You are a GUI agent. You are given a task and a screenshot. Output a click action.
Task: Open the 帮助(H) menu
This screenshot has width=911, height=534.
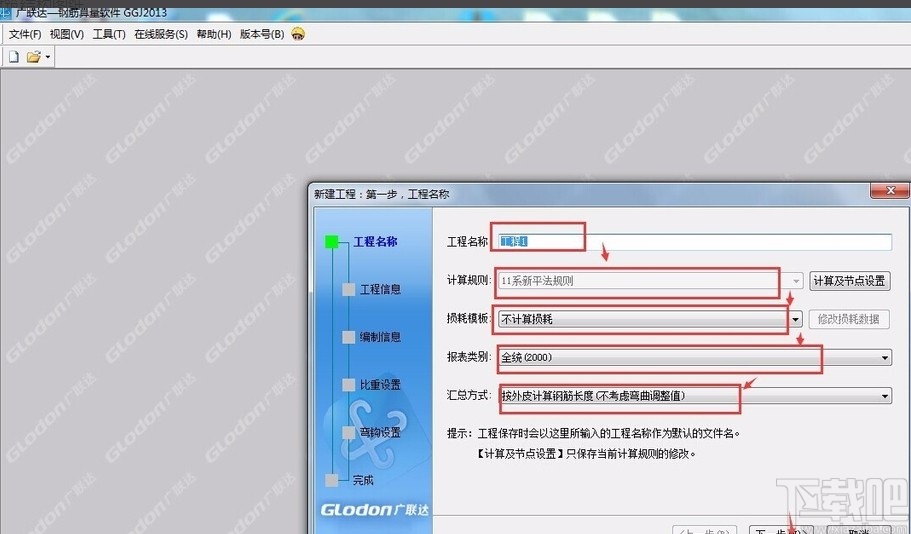[214, 34]
